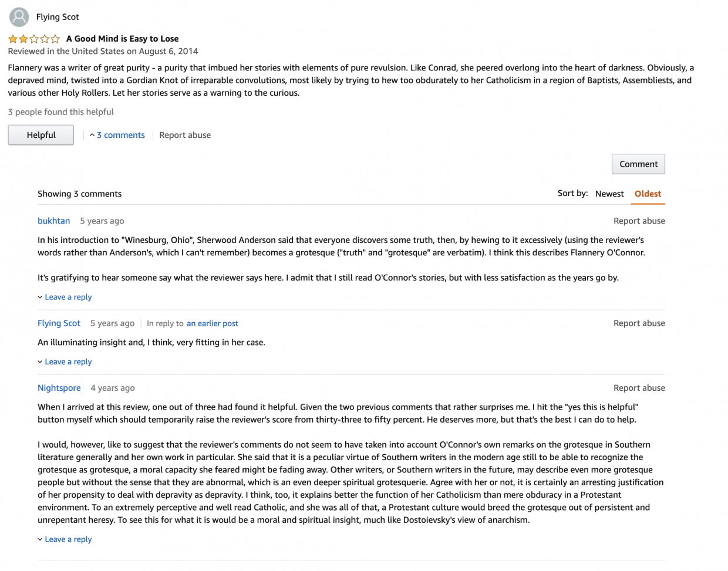Report abuse on the main review
The image size is (728, 571).
pos(185,135)
